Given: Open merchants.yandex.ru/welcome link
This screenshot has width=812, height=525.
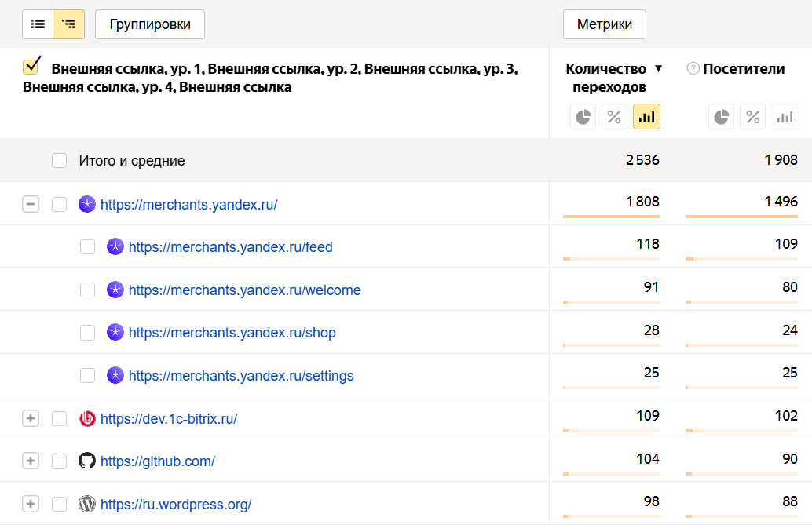Looking at the screenshot, I should pos(244,290).
